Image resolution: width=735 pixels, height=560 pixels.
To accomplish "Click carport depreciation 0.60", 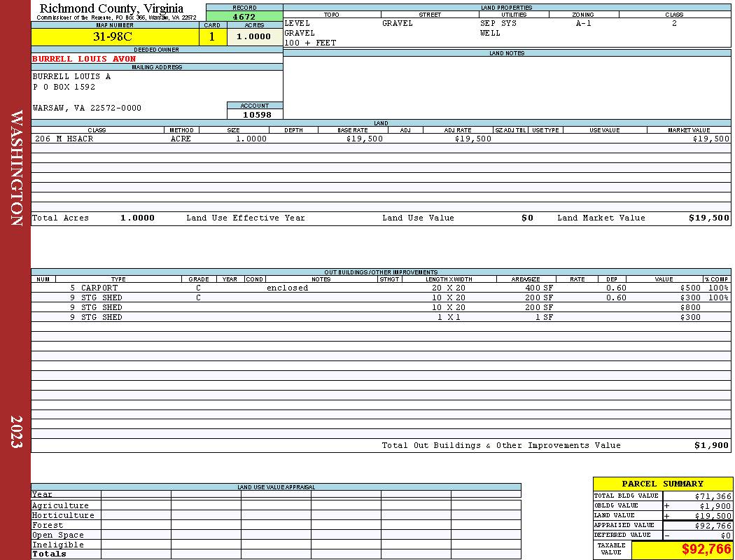I will point(616,288).
